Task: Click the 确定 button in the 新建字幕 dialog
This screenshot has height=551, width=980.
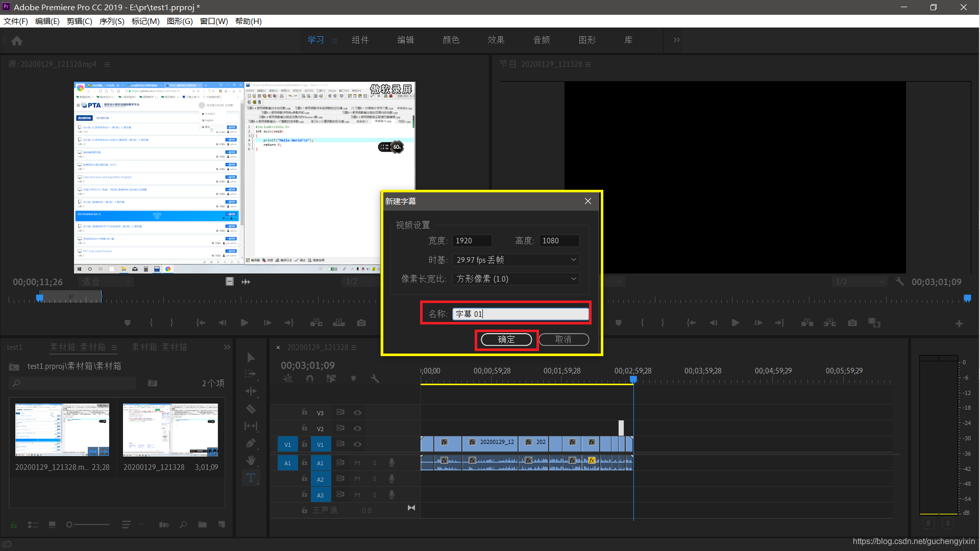Action: (506, 340)
